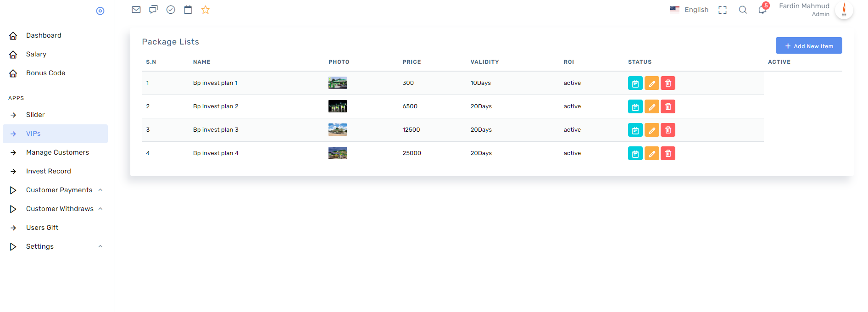
Task: Open photo thumbnail of Bp invest plan 4
Action: [338, 153]
